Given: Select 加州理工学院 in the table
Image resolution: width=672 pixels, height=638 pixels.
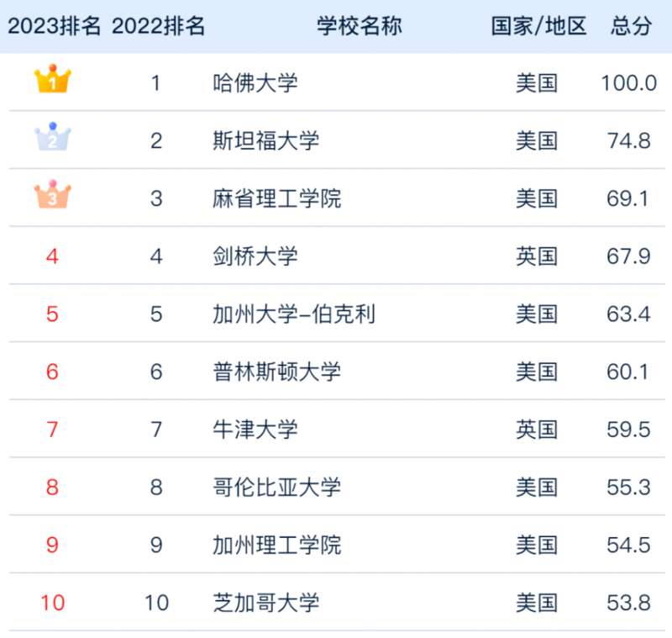Looking at the screenshot, I should tap(277, 545).
